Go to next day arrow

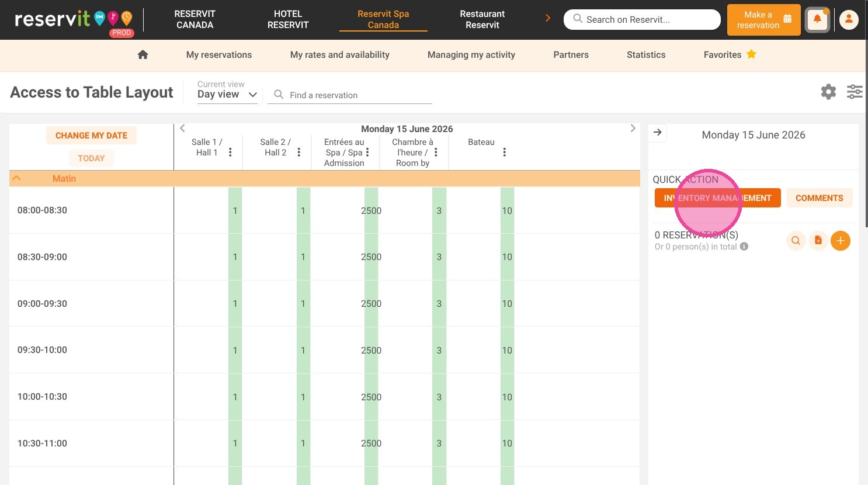click(633, 129)
